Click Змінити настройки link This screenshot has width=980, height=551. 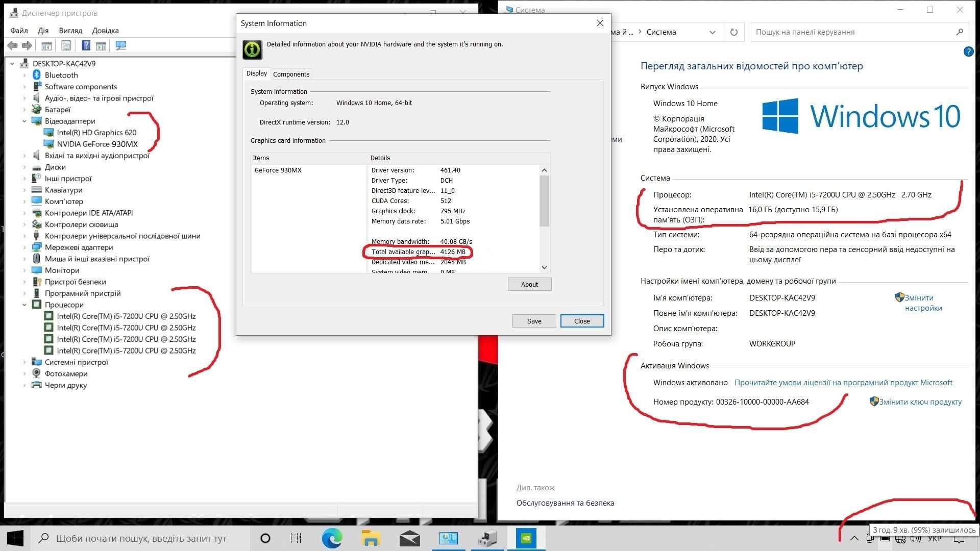point(923,303)
